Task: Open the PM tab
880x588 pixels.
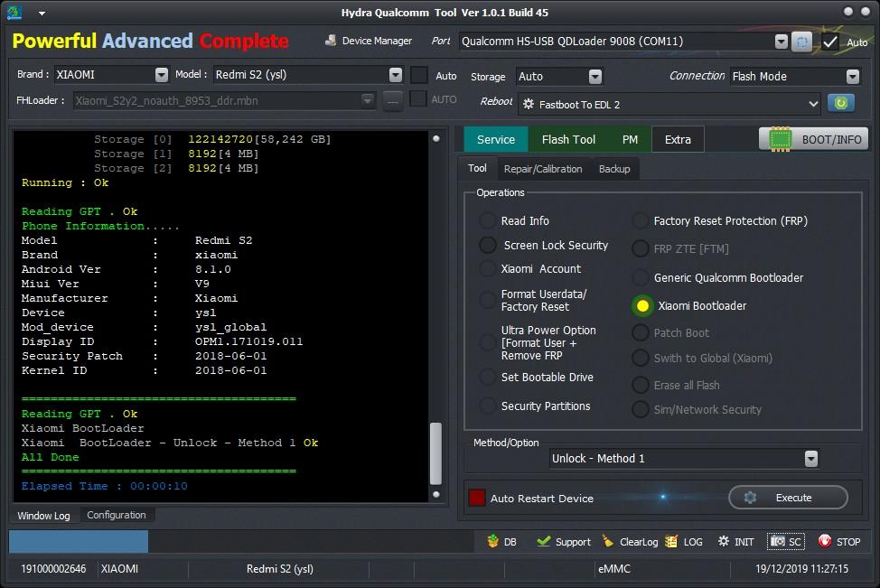Action: point(630,139)
